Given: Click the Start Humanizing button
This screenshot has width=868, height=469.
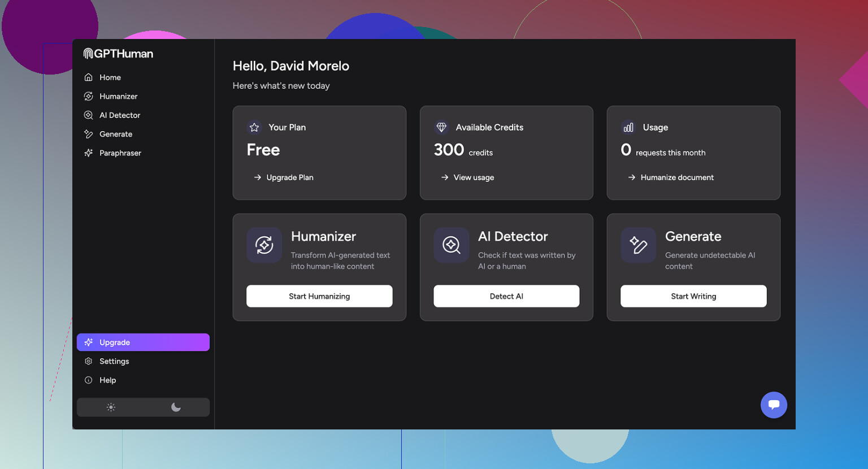Looking at the screenshot, I should pos(319,296).
